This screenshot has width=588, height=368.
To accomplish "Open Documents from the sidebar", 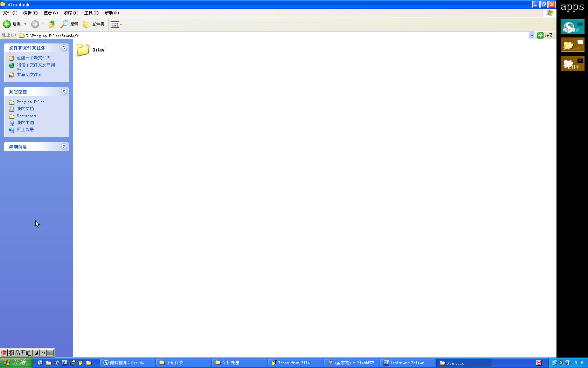I will [x=27, y=116].
